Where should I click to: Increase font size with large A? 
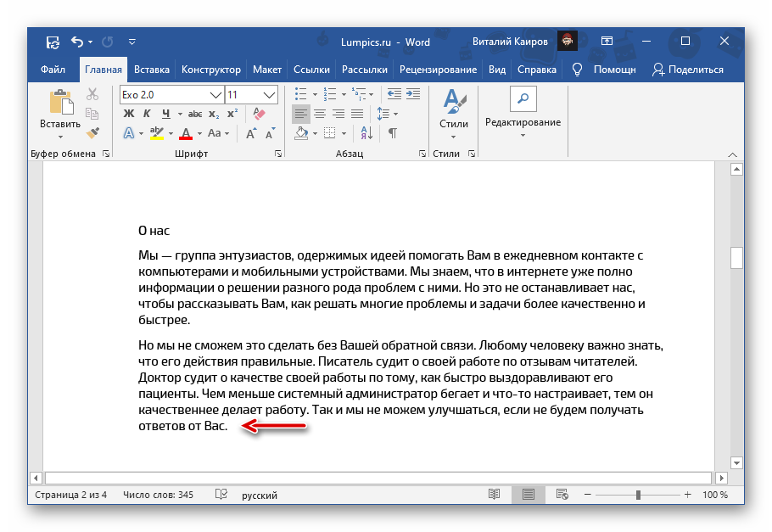tap(250, 133)
